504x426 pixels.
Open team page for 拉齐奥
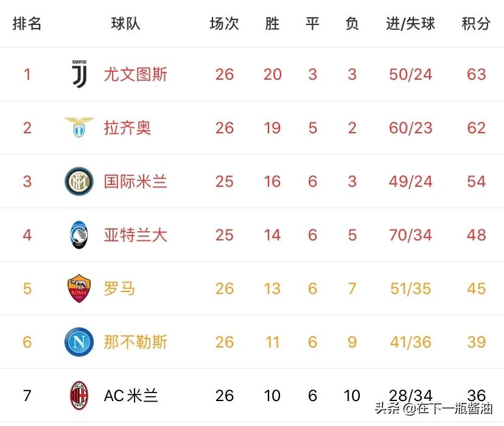point(127,128)
